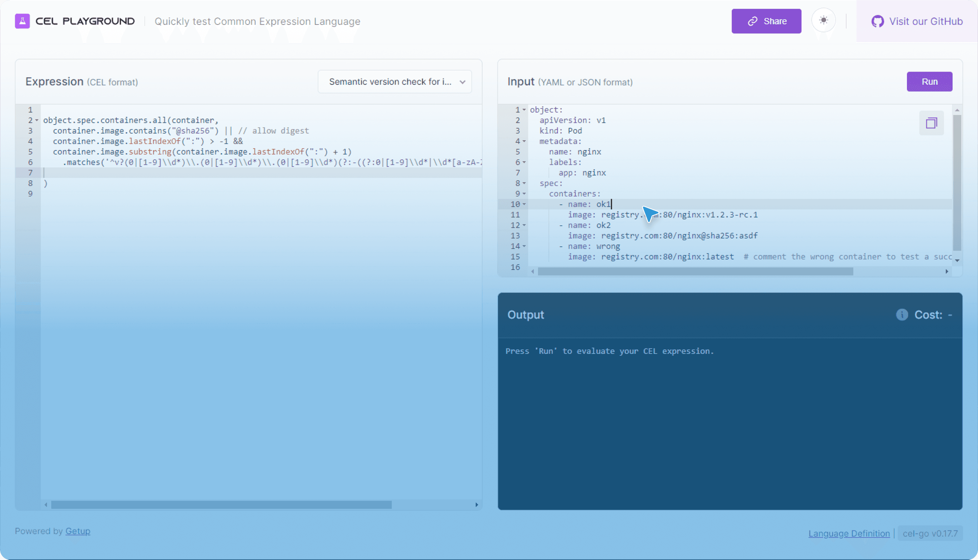Click the info icon beside Cost

tap(902, 315)
